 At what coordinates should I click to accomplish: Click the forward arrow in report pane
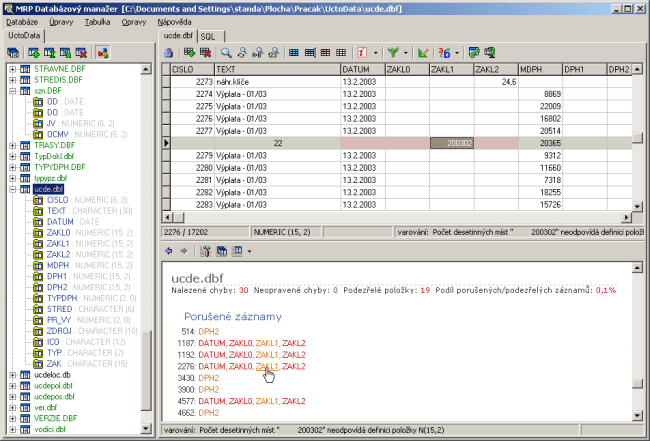pos(182,251)
